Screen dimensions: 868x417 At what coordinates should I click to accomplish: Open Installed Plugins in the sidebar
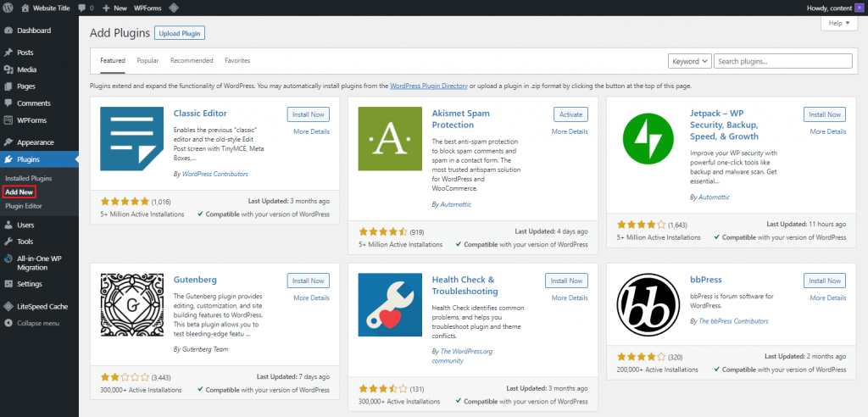tap(28, 179)
